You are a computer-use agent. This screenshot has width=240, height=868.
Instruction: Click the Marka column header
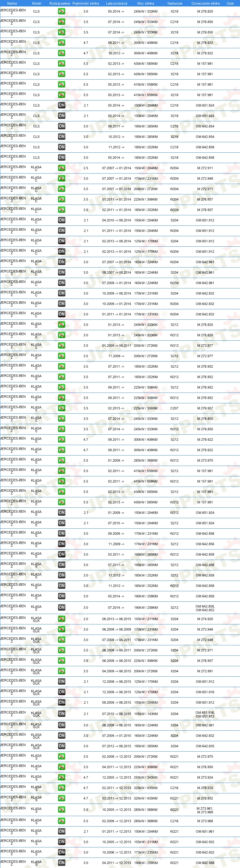pyautogui.click(x=12, y=3)
